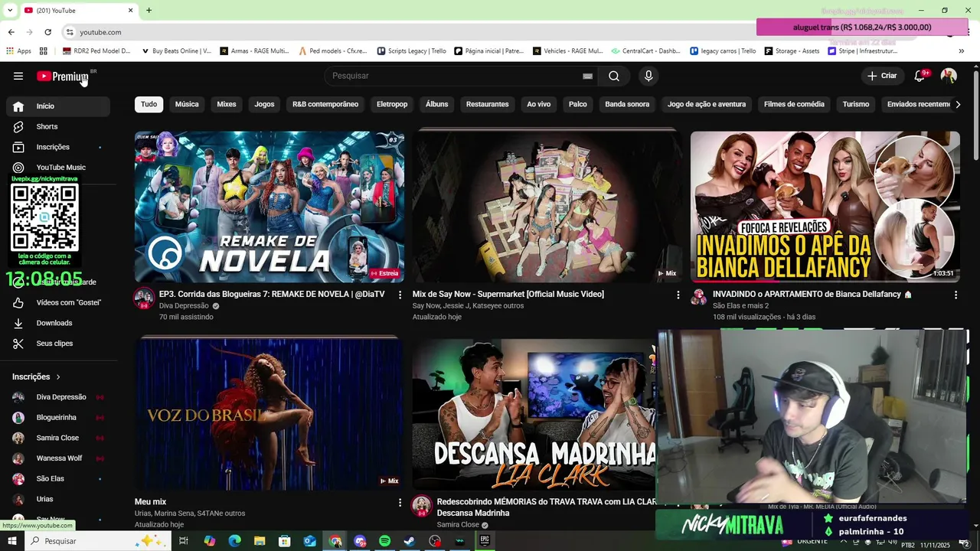Open options menu for Meu mix
This screenshot has width=980, height=551.
click(400, 502)
